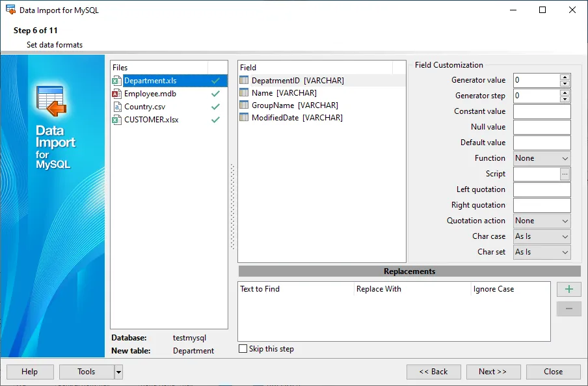Select Country.csv in the Files list
The width and height of the screenshot is (588, 386).
click(x=169, y=107)
